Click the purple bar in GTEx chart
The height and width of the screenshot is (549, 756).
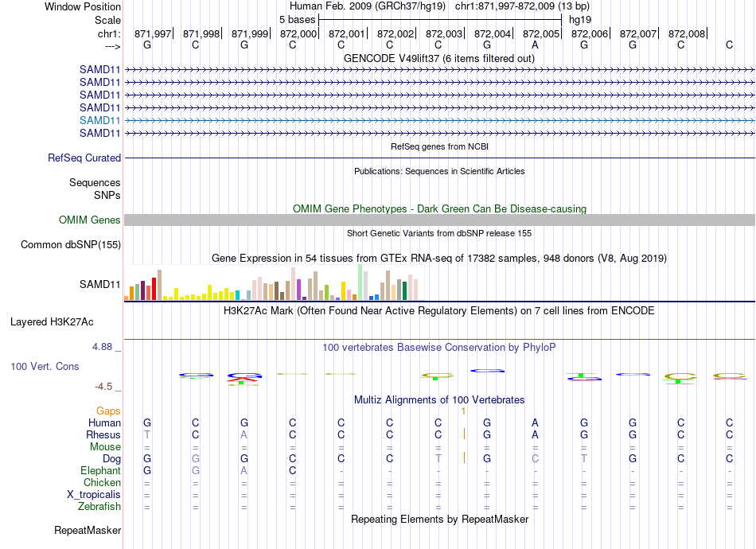tap(299, 290)
